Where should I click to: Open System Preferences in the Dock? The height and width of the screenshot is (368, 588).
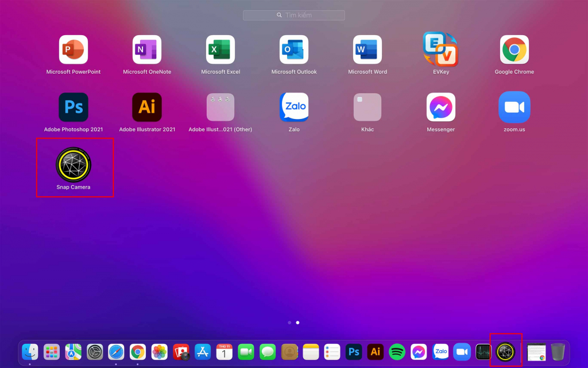(95, 352)
